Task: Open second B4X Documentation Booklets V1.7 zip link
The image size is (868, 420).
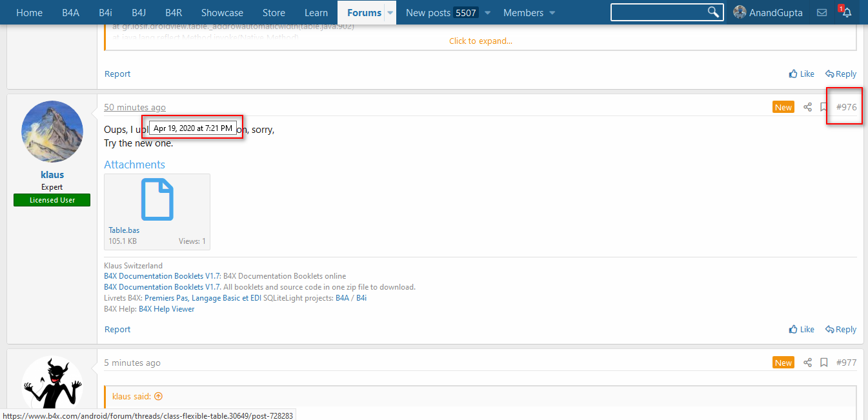Action: click(162, 287)
